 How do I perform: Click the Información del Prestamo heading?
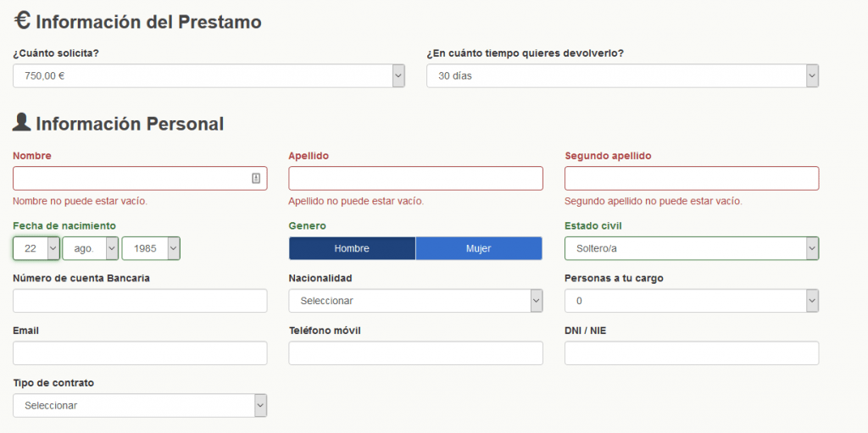tap(148, 22)
